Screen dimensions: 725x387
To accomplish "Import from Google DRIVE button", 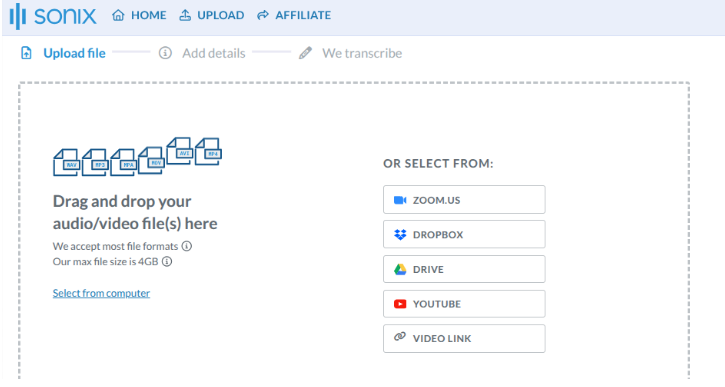I will (x=464, y=269).
